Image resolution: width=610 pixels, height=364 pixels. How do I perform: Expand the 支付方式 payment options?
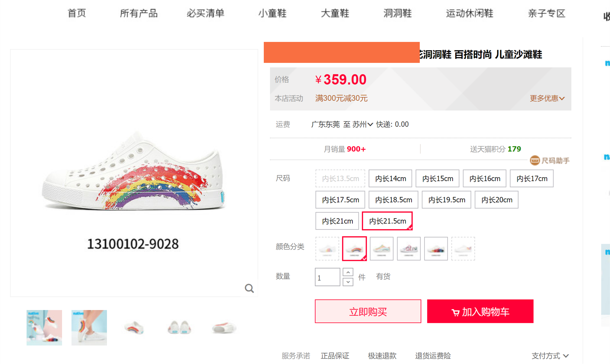pos(550,356)
